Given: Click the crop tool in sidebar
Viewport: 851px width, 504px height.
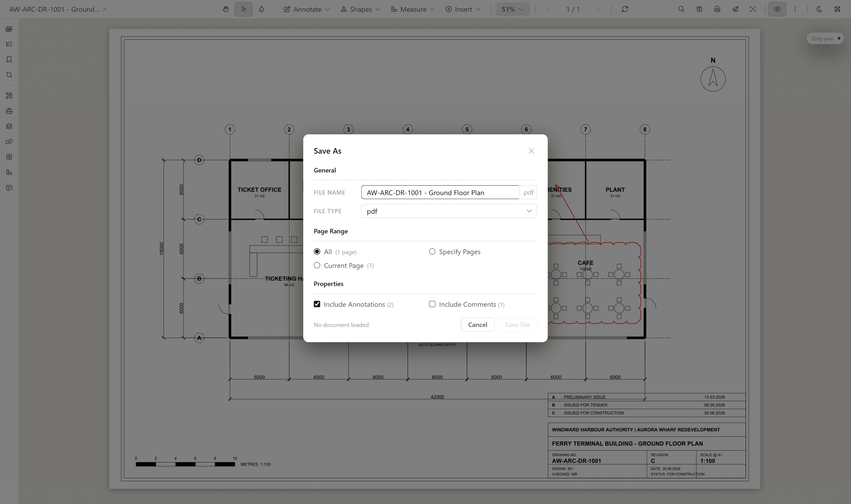Looking at the screenshot, I should click(9, 75).
